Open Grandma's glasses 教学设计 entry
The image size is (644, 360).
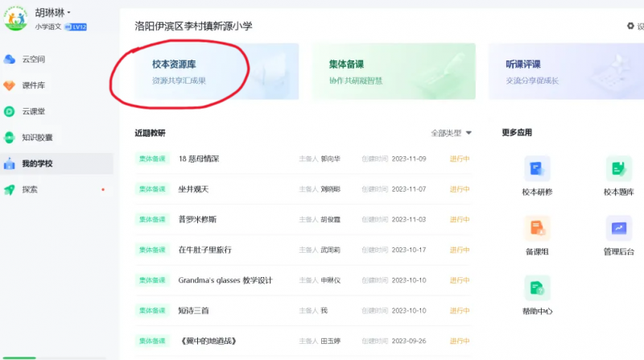(225, 280)
